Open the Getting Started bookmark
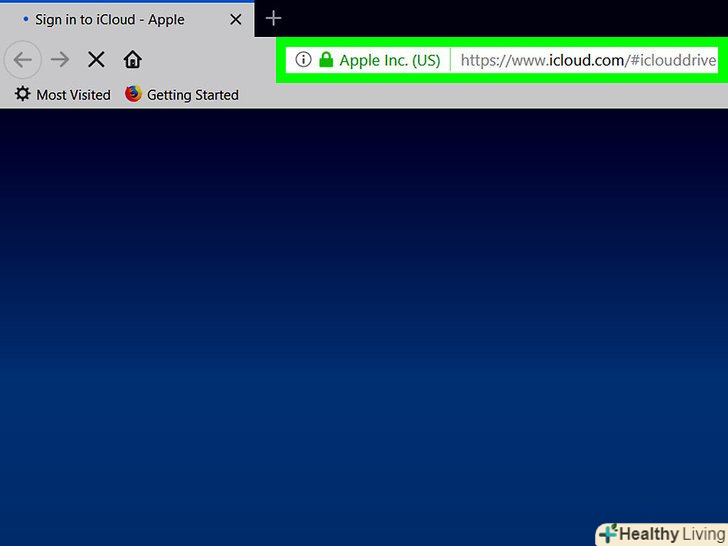 point(182,95)
